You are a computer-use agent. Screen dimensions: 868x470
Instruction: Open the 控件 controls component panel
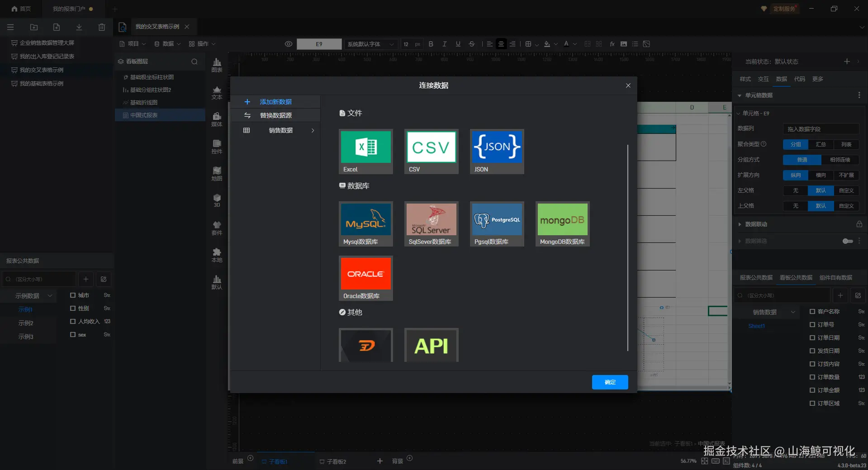tap(217, 147)
